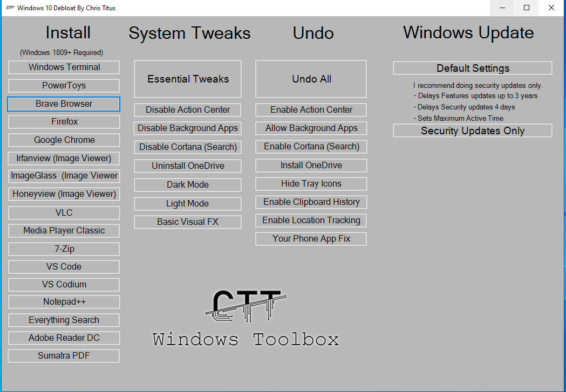Run Essential Tweaks
Image resolution: width=566 pixels, height=392 pixels.
(188, 79)
